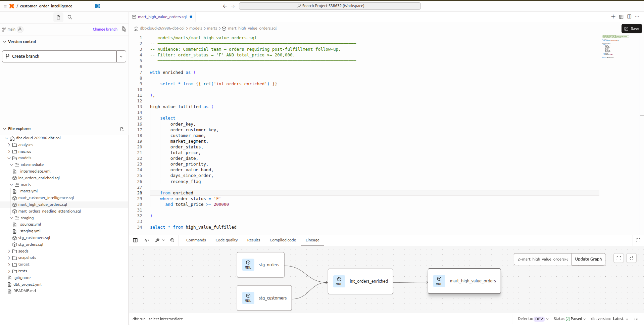Open the hamburger main menu
The width and height of the screenshot is (644, 325).
(5, 6)
